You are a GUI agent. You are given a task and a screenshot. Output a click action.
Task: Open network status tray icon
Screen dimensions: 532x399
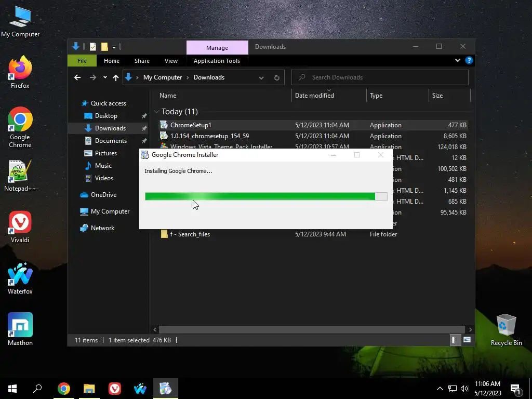click(453, 389)
